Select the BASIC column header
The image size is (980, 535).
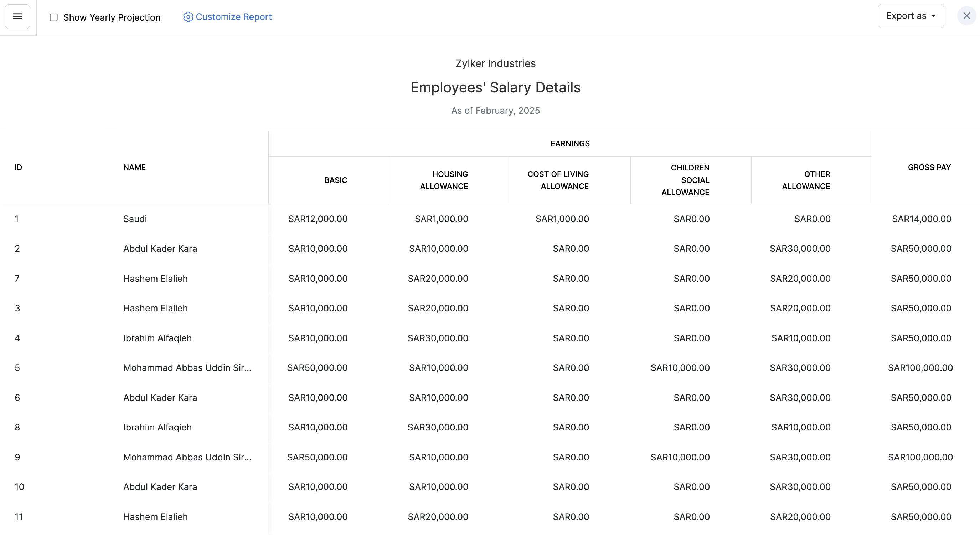point(336,180)
